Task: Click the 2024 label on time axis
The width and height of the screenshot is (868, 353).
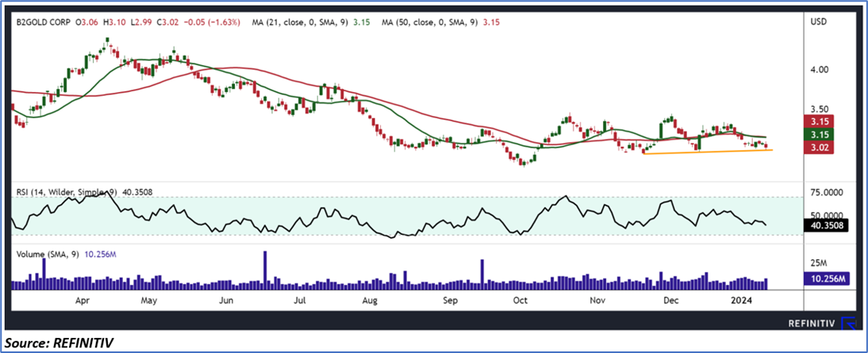Action: tap(741, 301)
